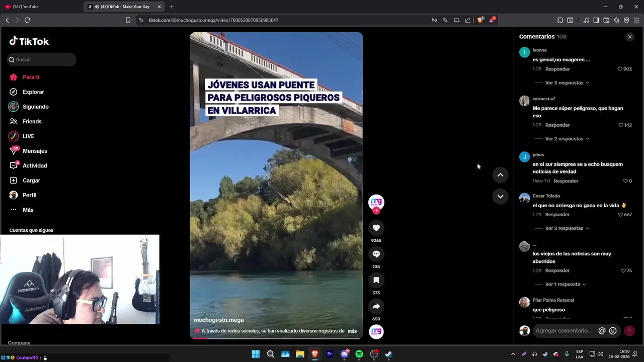Open Premiere Pro from the taskbar
Screen dimensions: 644x362
pos(330,354)
